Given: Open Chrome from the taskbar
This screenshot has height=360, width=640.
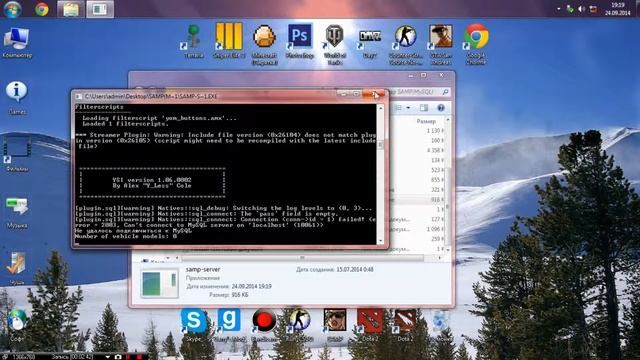Looking at the screenshot, I should pos(41,9).
